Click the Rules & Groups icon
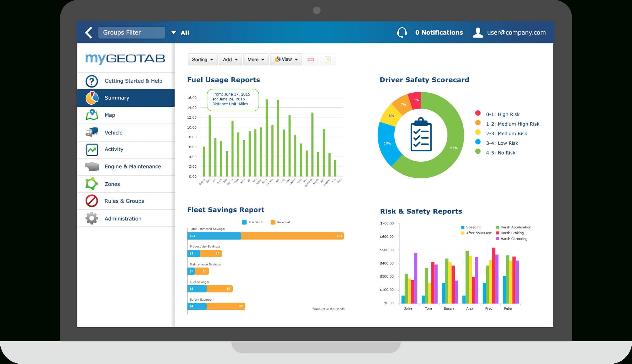Image resolution: width=632 pixels, height=364 pixels. coord(93,201)
